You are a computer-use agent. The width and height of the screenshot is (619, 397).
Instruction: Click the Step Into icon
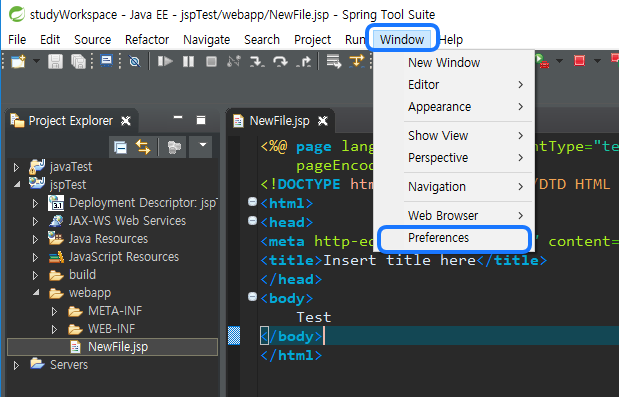pyautogui.click(x=257, y=62)
